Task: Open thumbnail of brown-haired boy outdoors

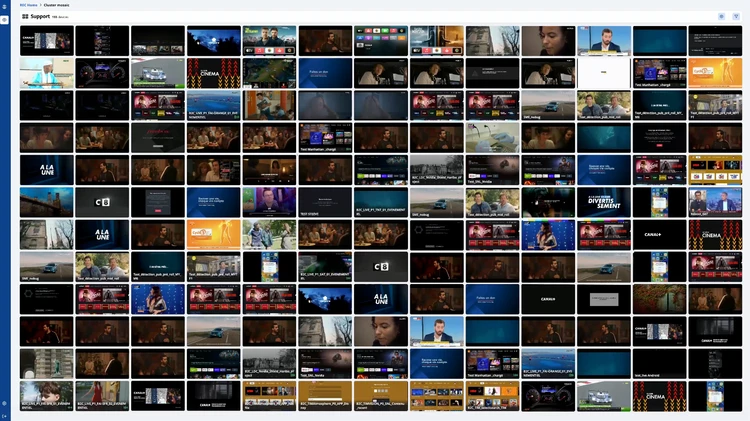Action: [x=47, y=396]
